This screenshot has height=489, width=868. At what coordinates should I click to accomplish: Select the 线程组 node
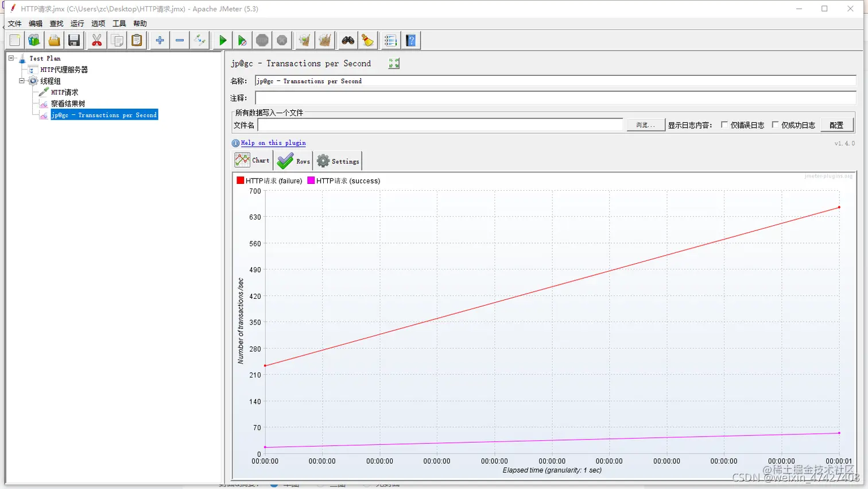tap(50, 81)
